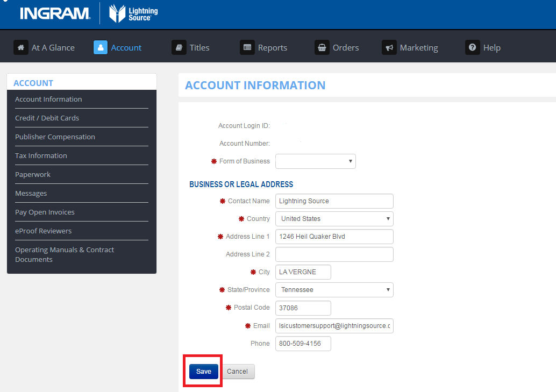
Task: Click the home icon beside At A Glance
Action: (x=20, y=47)
